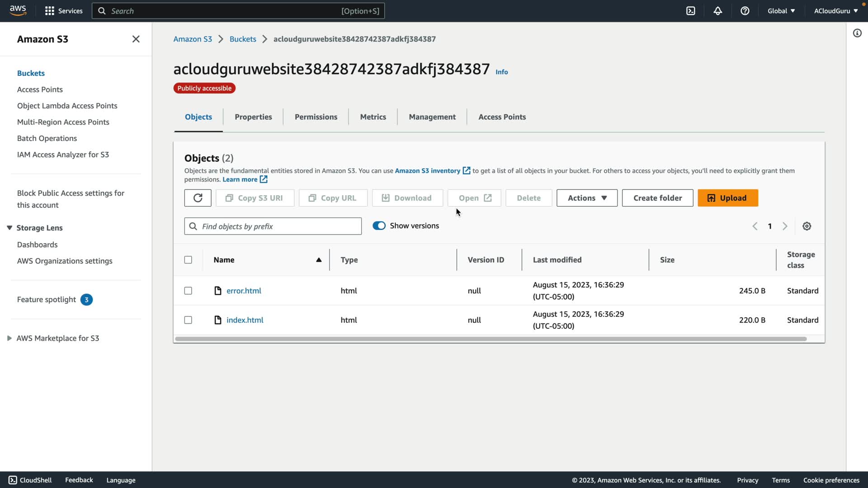868x488 pixels.
Task: Click the orange Upload button
Action: (x=727, y=198)
